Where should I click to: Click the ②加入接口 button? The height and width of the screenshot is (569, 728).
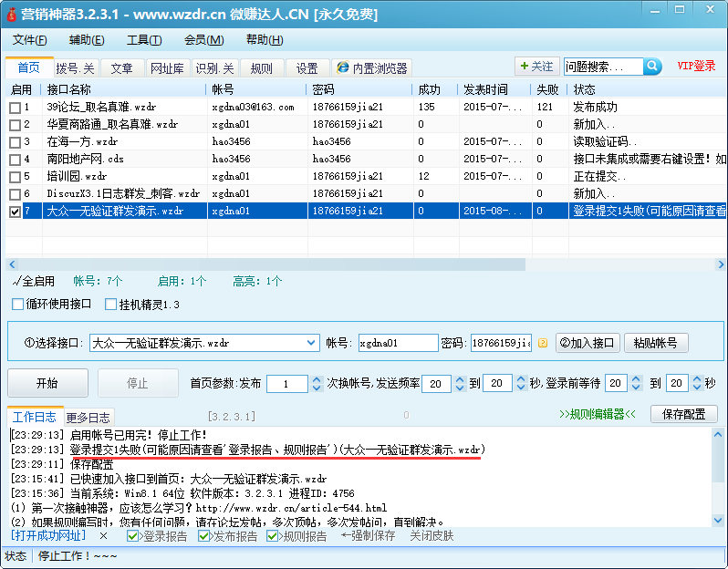point(588,343)
